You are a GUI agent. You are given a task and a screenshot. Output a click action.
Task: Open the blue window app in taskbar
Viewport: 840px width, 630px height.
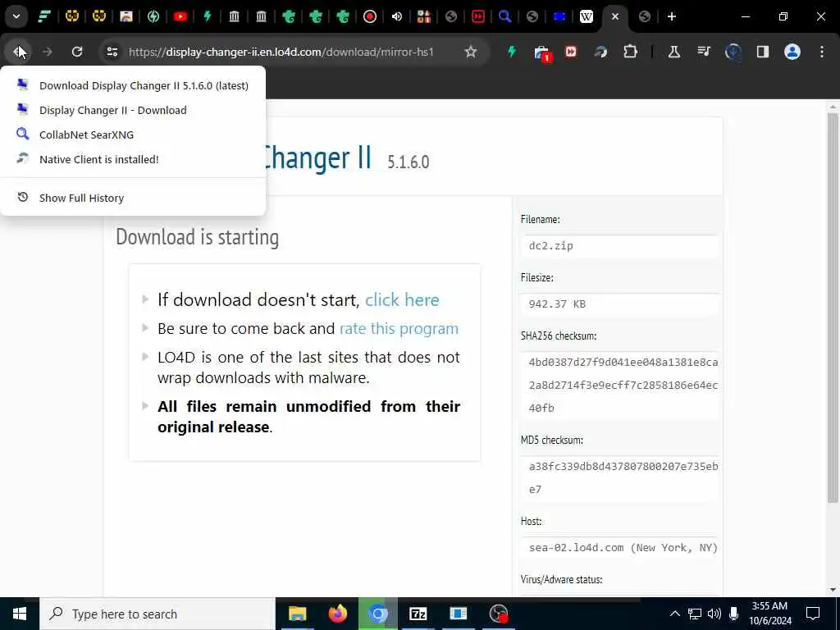click(458, 614)
